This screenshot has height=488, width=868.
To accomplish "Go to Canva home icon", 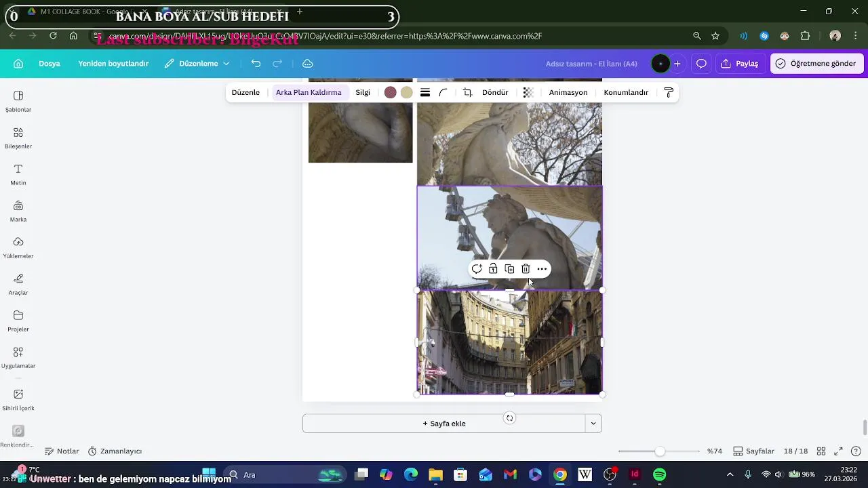I will (18, 64).
